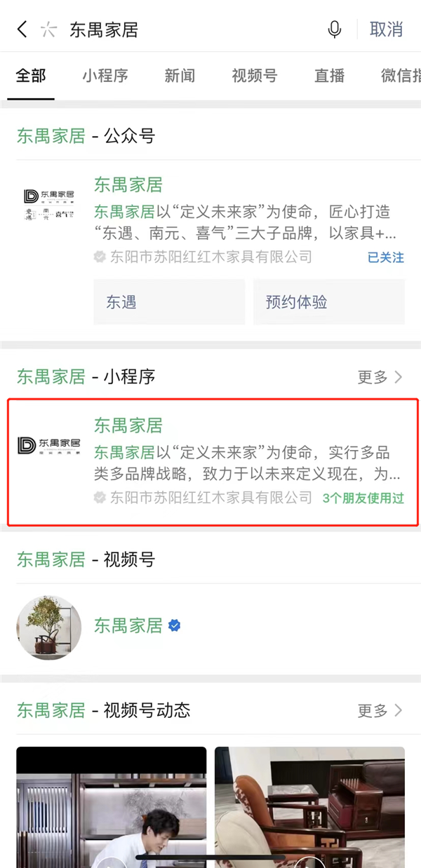Switch to the 小程序 tab

point(105,76)
